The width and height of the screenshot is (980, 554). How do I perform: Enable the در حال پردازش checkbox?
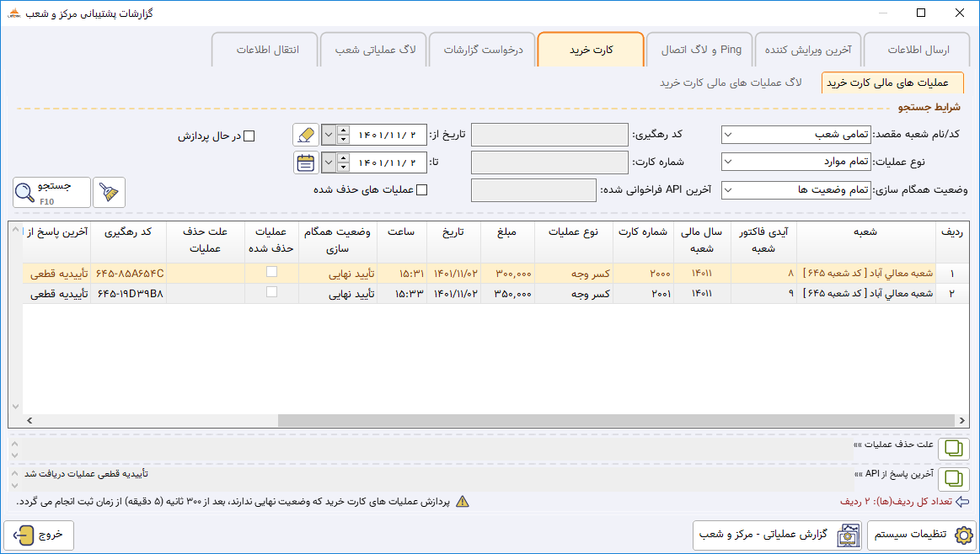pos(249,136)
